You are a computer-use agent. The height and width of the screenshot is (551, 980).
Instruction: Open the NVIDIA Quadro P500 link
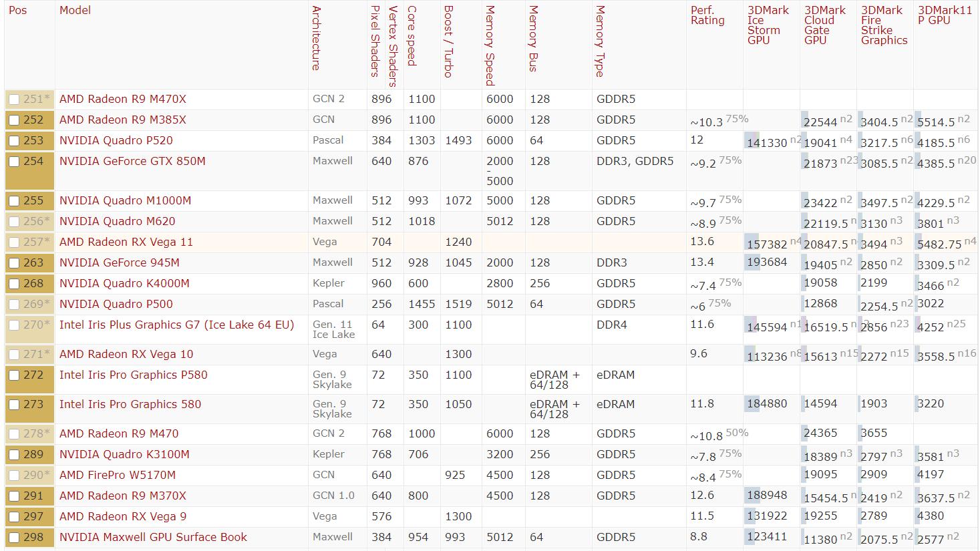tap(116, 305)
